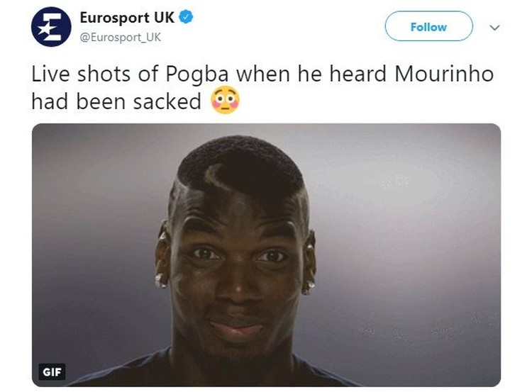532x392 pixels.
Task: Open the Eurosport UK profile avatar
Action: pos(51,27)
